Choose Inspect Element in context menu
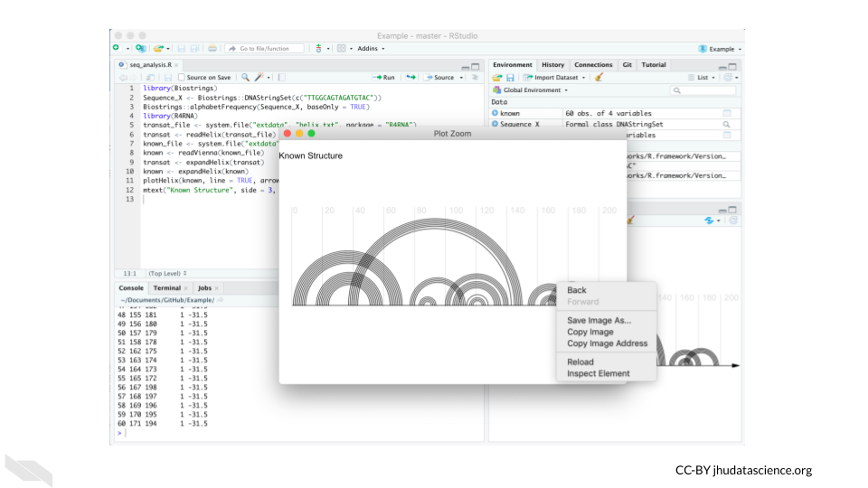Viewport: 868px width, 488px height. (598, 373)
